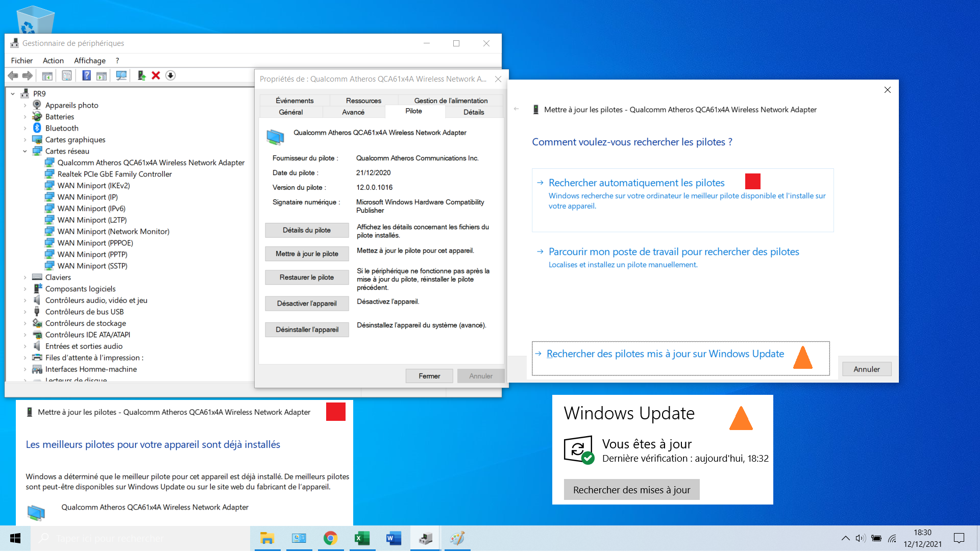Select WAN Miniport (PPPOE) in the tree

95,243
